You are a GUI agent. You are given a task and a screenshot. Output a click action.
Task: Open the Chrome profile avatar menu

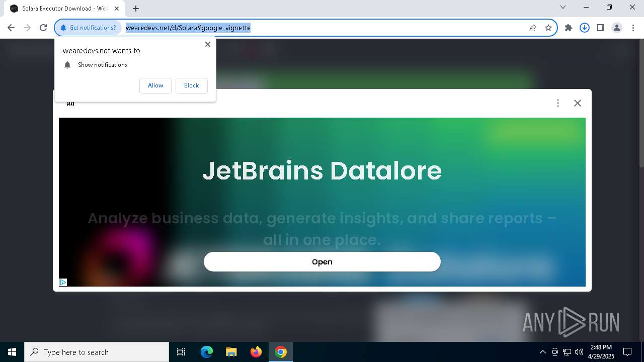(x=617, y=28)
